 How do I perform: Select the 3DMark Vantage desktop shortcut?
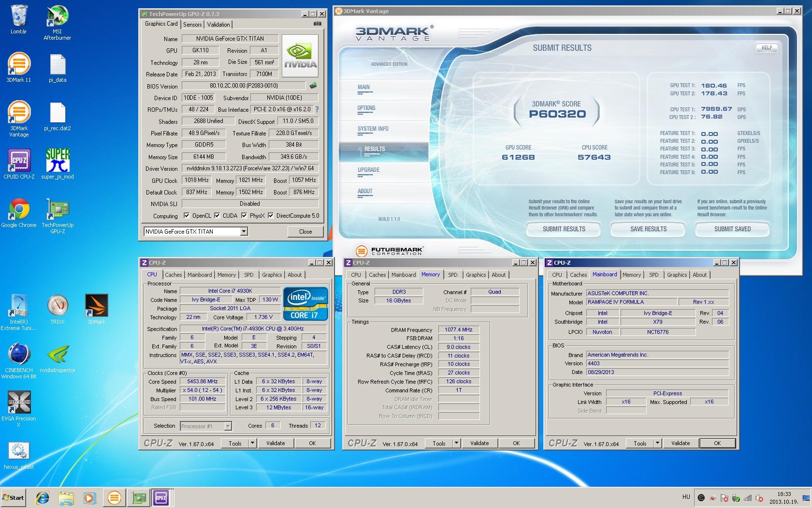19,119
